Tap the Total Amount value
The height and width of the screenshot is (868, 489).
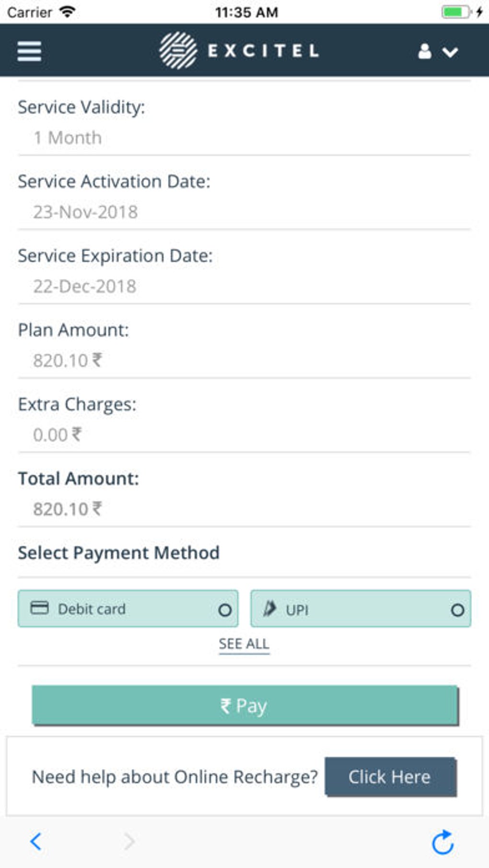tap(67, 509)
